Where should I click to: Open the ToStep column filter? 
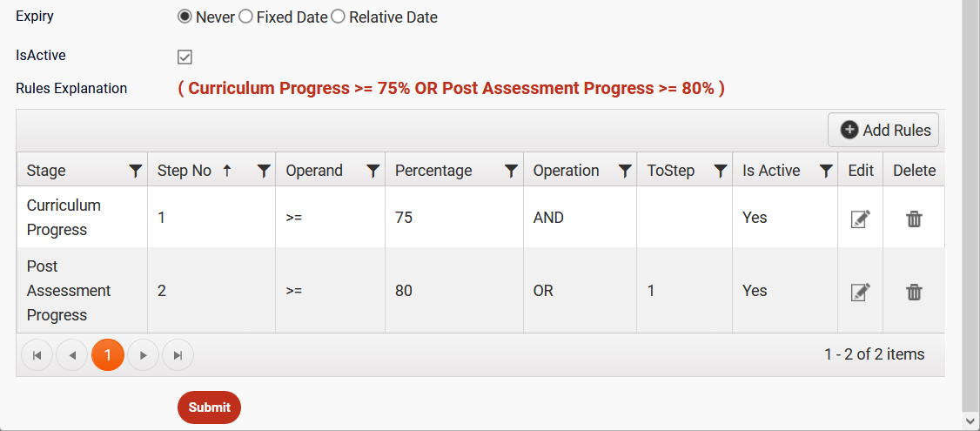[x=720, y=172]
